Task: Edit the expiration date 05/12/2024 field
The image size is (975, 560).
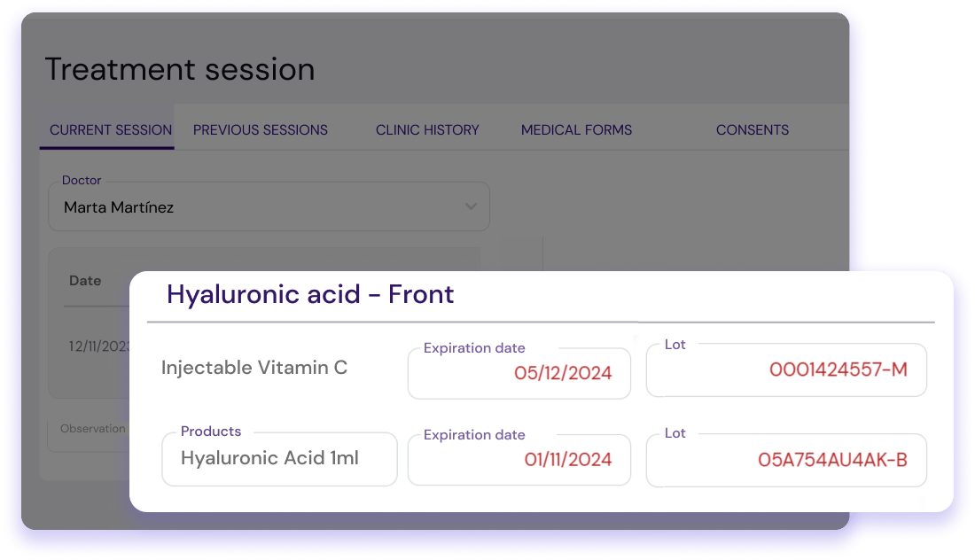Action: pos(519,373)
